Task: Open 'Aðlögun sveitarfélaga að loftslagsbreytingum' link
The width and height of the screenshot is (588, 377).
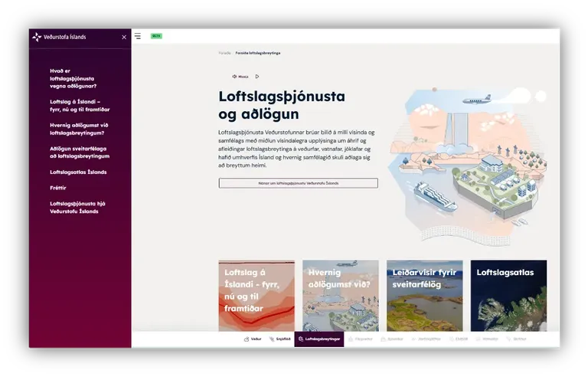Action: 80,152
